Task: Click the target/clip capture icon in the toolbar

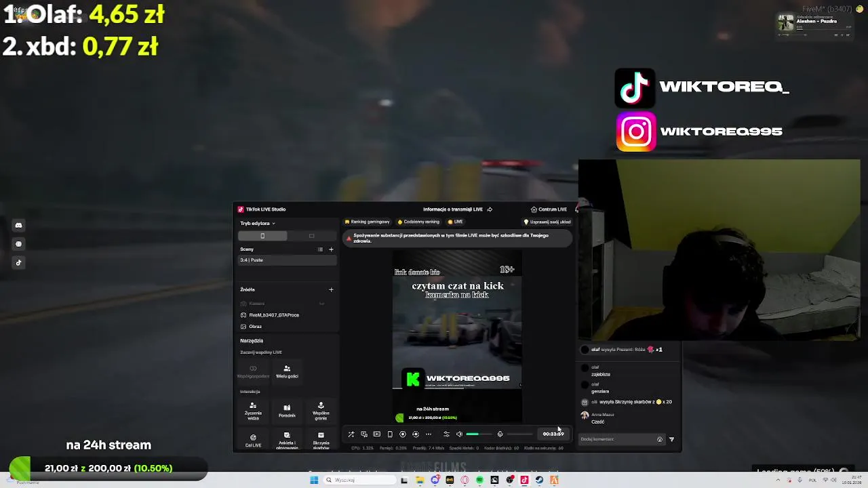Action: tap(416, 434)
